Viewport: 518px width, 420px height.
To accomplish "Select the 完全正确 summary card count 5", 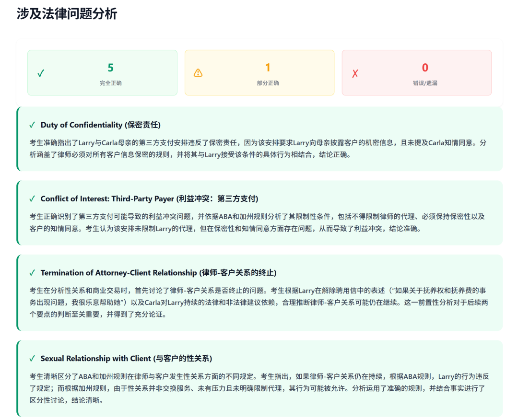I will [x=110, y=68].
